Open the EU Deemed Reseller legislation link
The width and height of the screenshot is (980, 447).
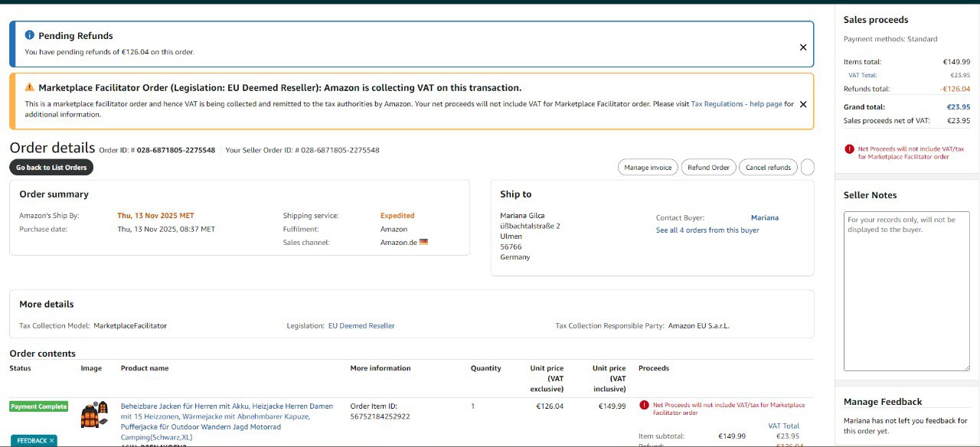[361, 326]
